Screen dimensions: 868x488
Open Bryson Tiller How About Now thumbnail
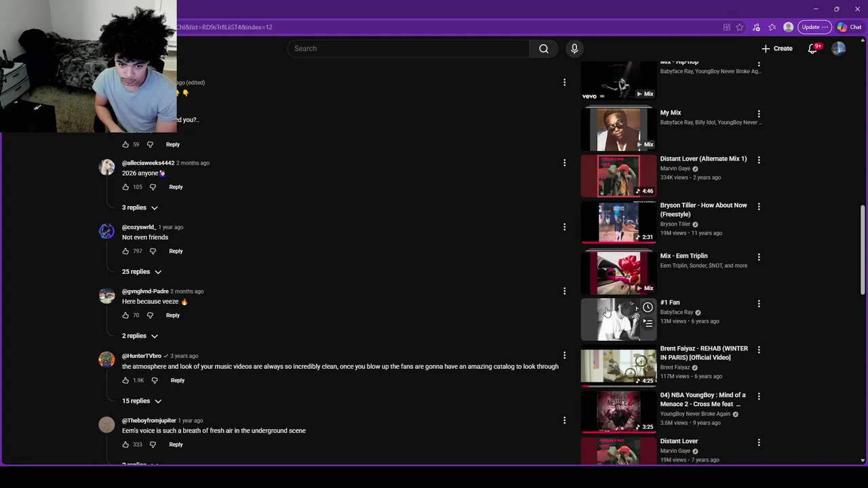point(618,222)
